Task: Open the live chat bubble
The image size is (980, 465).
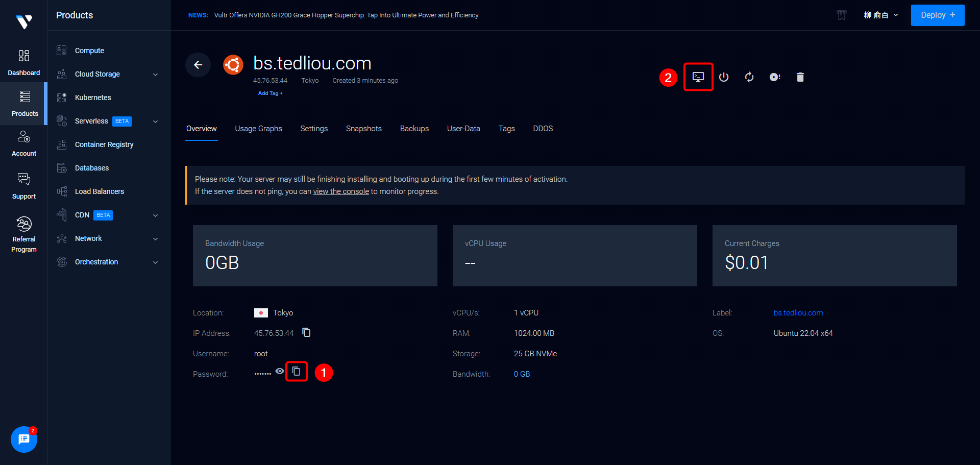Action: click(x=24, y=439)
